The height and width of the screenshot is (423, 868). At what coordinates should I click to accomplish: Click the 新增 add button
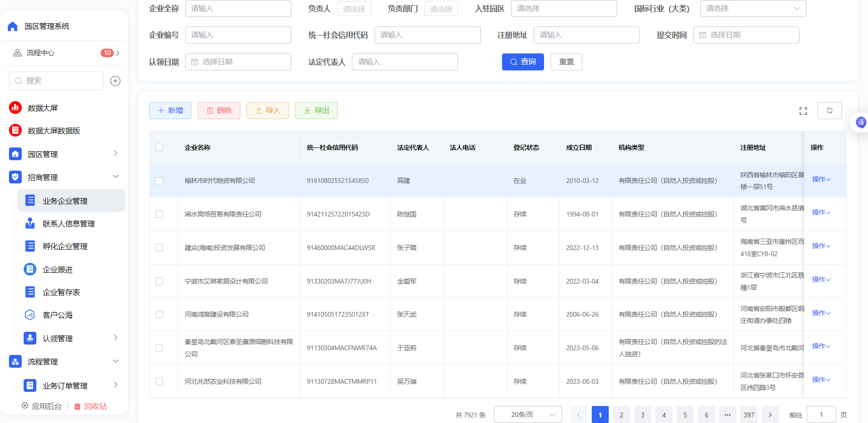[x=170, y=111]
